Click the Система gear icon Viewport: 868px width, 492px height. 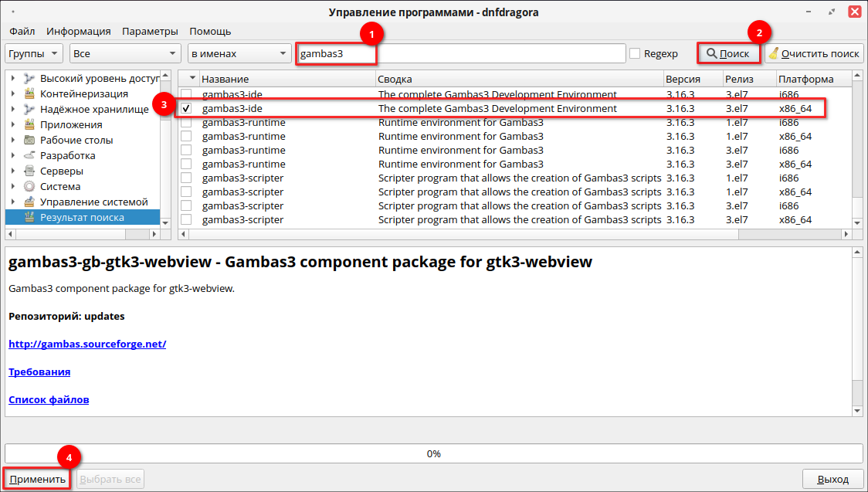tap(30, 187)
